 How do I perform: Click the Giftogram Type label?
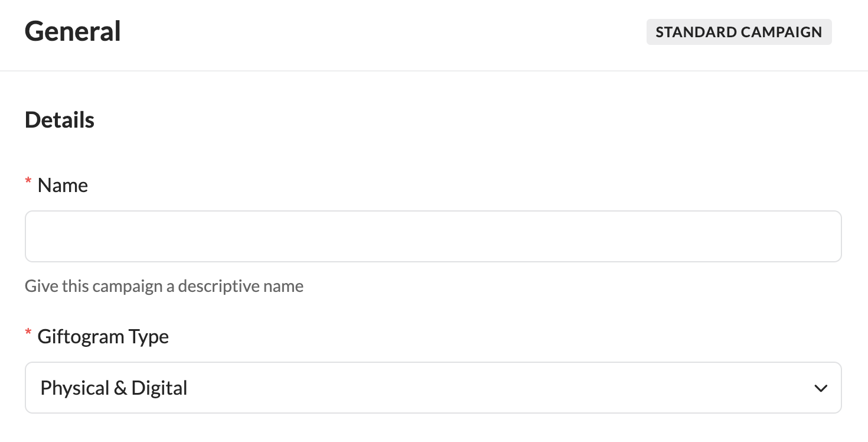(x=103, y=337)
